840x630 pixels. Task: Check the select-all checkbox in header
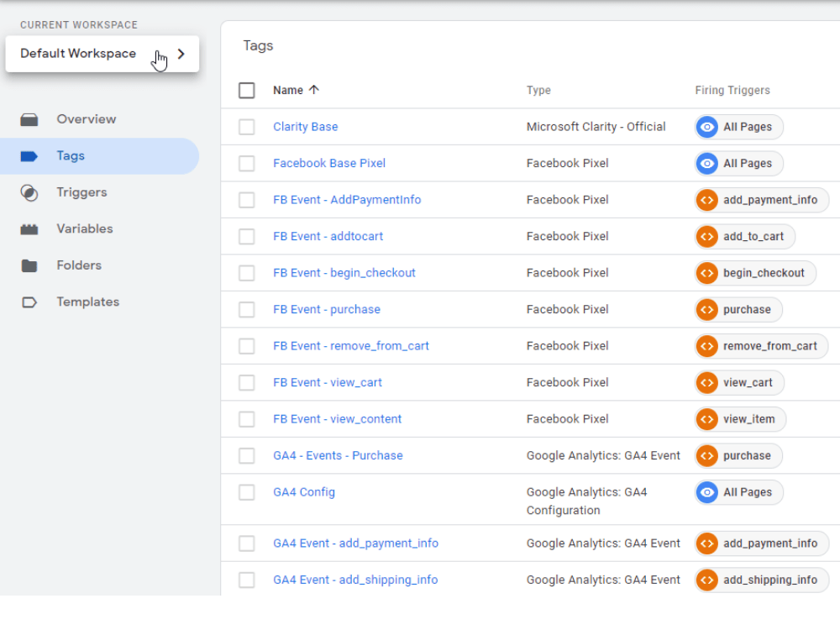click(246, 90)
